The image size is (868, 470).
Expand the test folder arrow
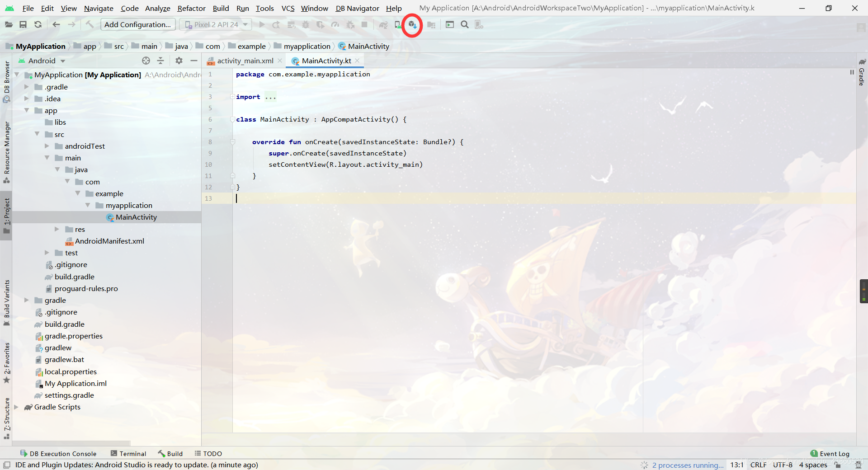[x=47, y=253]
